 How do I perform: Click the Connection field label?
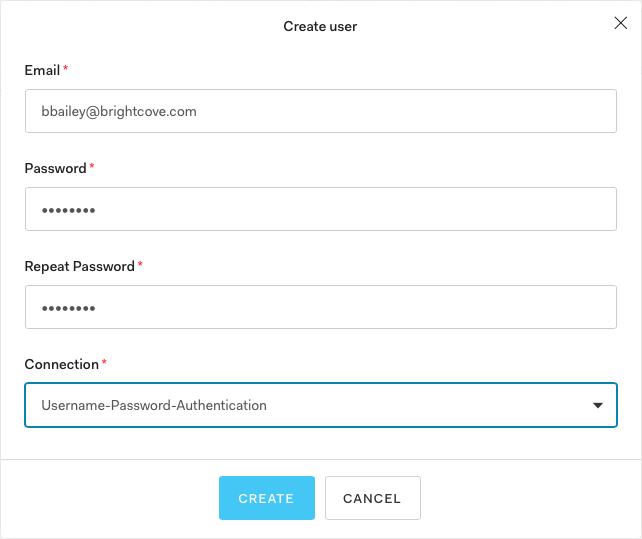point(61,364)
